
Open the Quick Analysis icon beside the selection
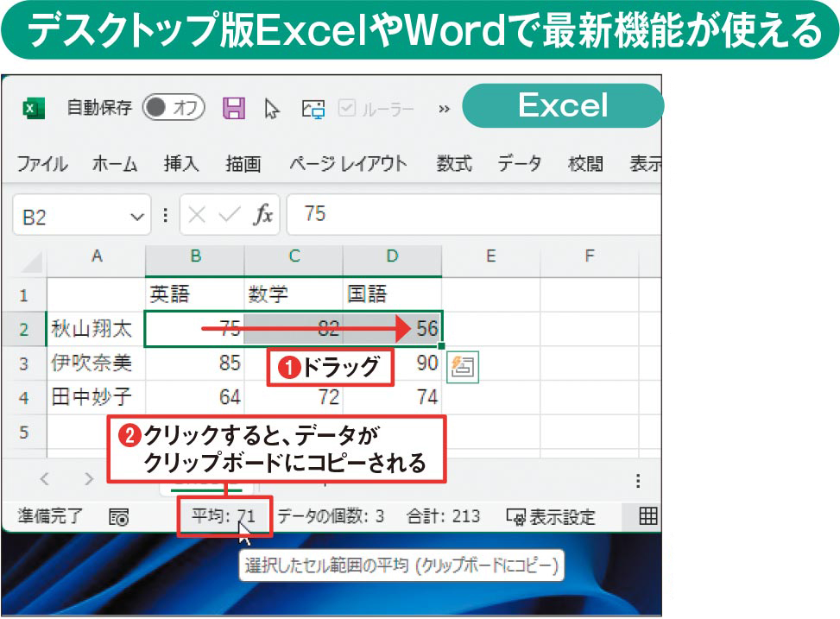463,367
